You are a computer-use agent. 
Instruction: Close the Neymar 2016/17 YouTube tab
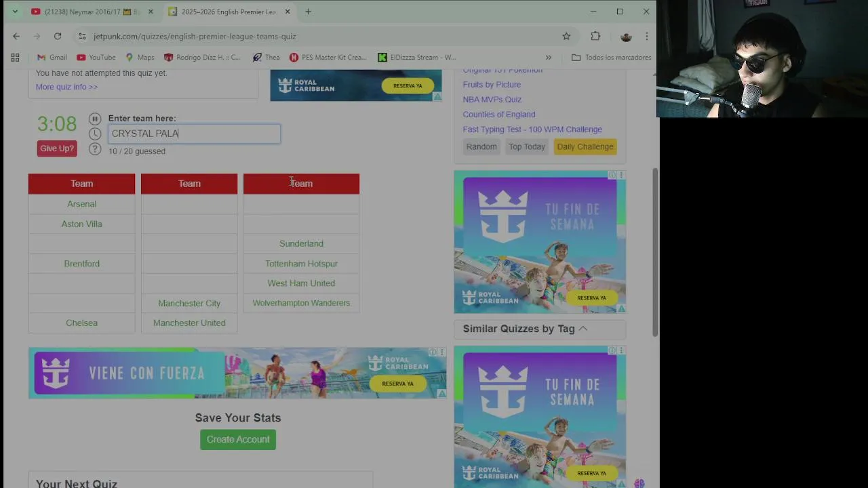pyautogui.click(x=151, y=12)
